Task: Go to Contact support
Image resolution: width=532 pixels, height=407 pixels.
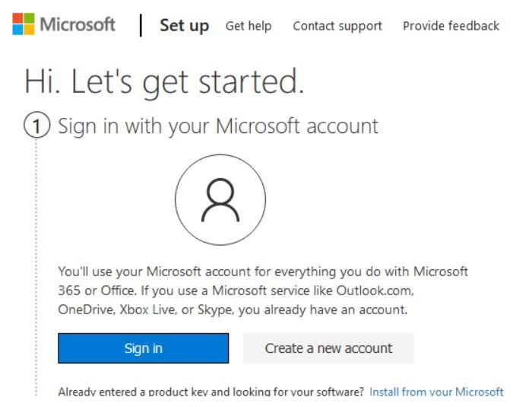Action: click(337, 26)
